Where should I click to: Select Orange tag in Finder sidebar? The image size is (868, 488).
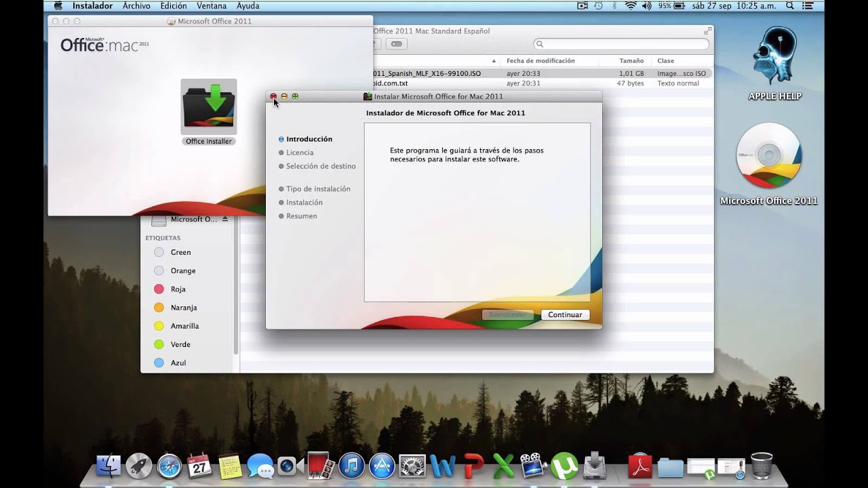click(x=183, y=270)
